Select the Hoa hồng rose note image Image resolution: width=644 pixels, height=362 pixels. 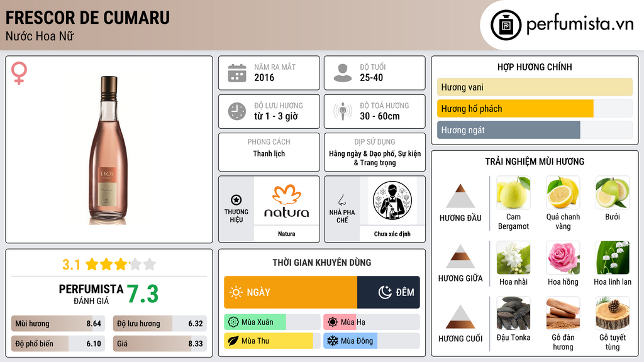(x=563, y=258)
